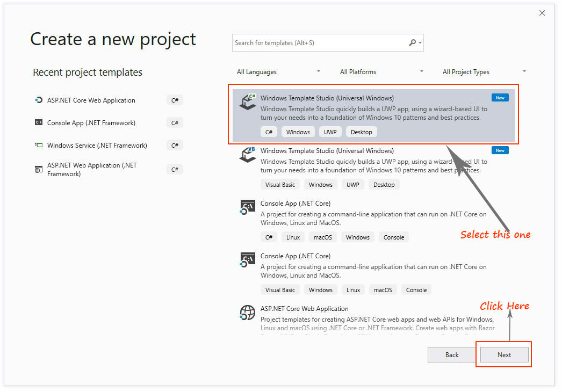This screenshot has width=562, height=392.
Task: Choose recent template ASP.NET Core Web Application
Action: point(91,100)
